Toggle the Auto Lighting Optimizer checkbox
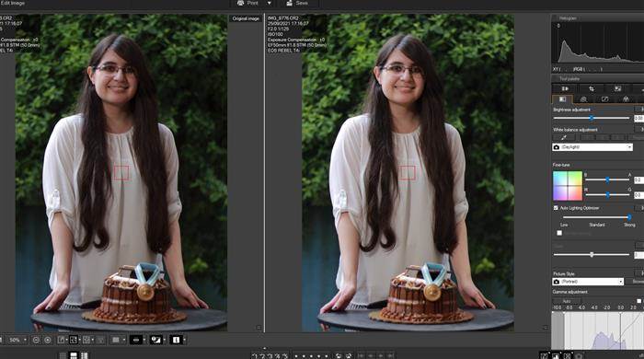Screen dimensions: 644x359 pos(556,208)
